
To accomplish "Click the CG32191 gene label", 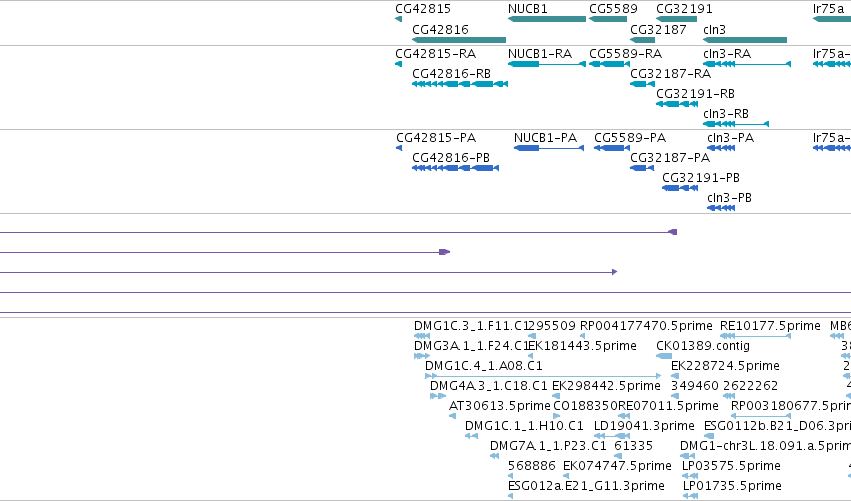I will (684, 9).
